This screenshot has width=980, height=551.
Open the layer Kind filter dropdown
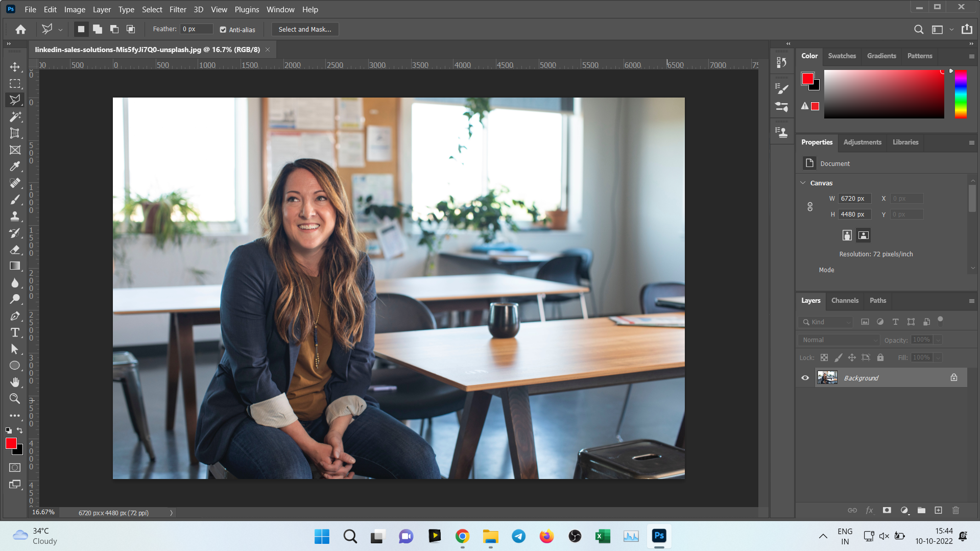coord(826,322)
